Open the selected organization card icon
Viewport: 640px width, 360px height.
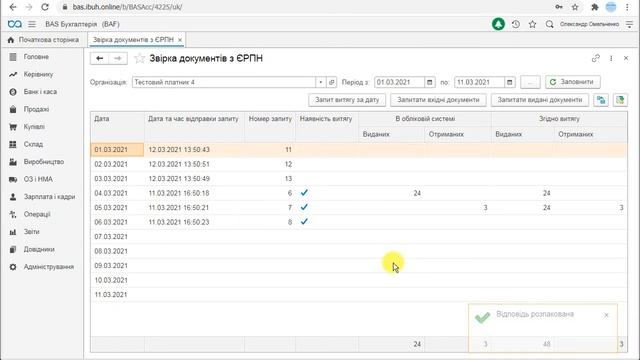pos(331,82)
